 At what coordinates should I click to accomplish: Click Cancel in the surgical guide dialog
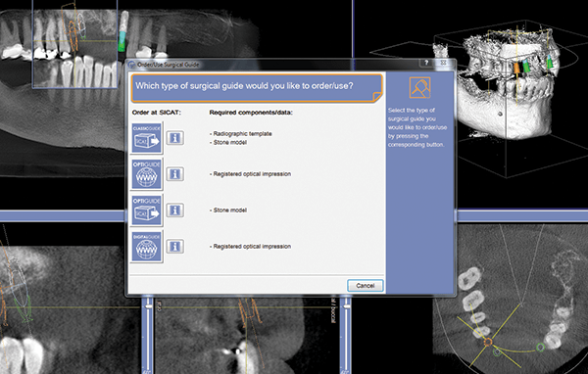pyautogui.click(x=365, y=286)
